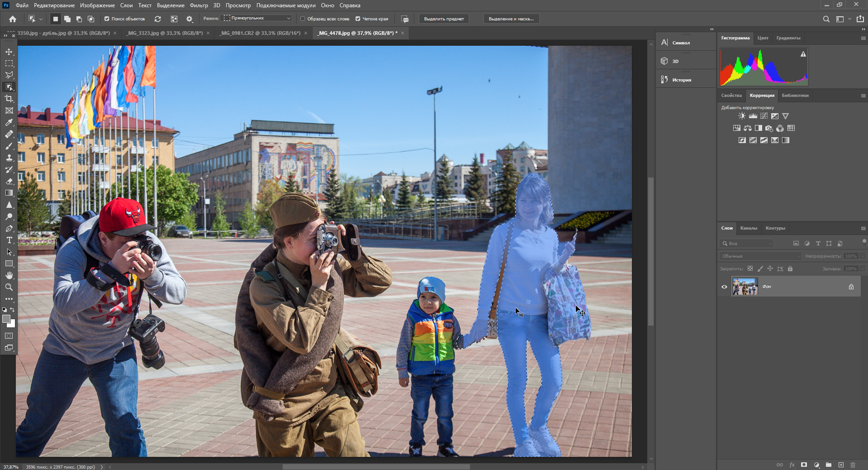Select the Zoom tool in toolbar
The width and height of the screenshot is (868, 470).
coord(9,287)
